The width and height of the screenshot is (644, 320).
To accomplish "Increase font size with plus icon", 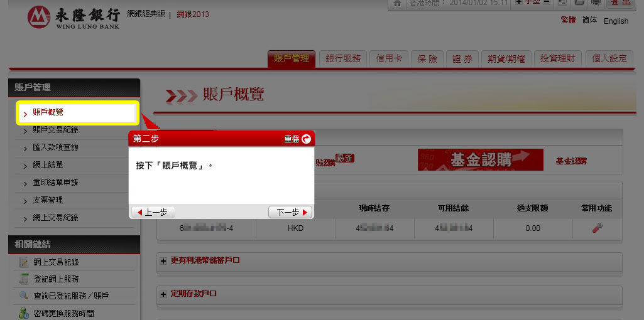I will coord(518,3).
